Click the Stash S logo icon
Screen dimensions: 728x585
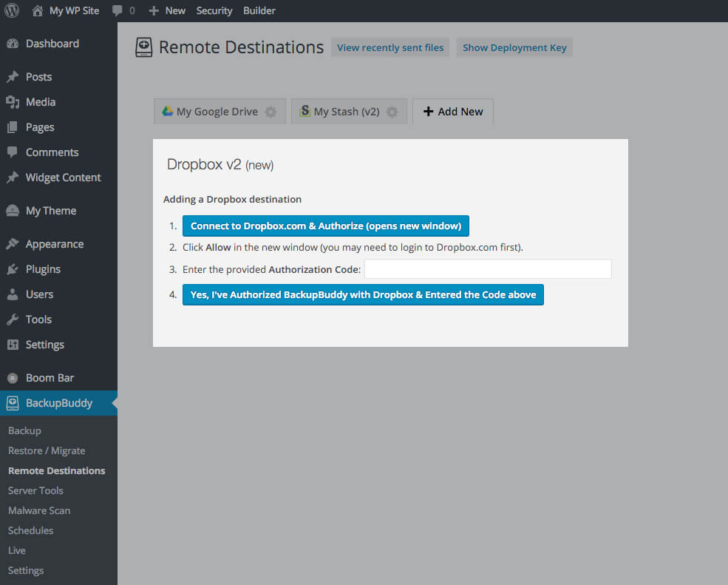pos(305,111)
